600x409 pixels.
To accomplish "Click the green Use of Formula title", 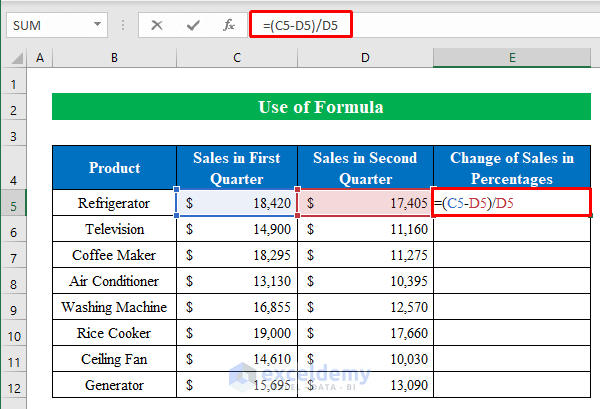I will (320, 107).
